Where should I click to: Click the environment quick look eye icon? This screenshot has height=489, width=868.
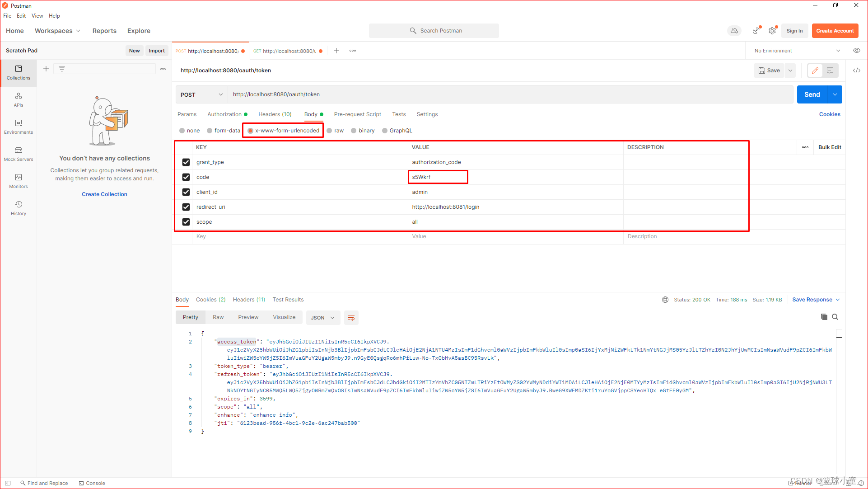pos(857,51)
